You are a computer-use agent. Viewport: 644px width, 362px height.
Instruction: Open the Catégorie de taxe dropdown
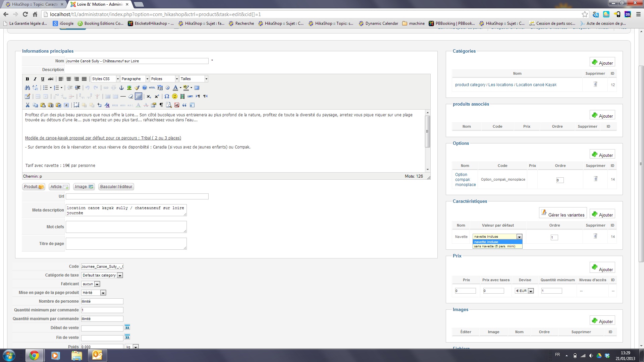[x=102, y=275]
